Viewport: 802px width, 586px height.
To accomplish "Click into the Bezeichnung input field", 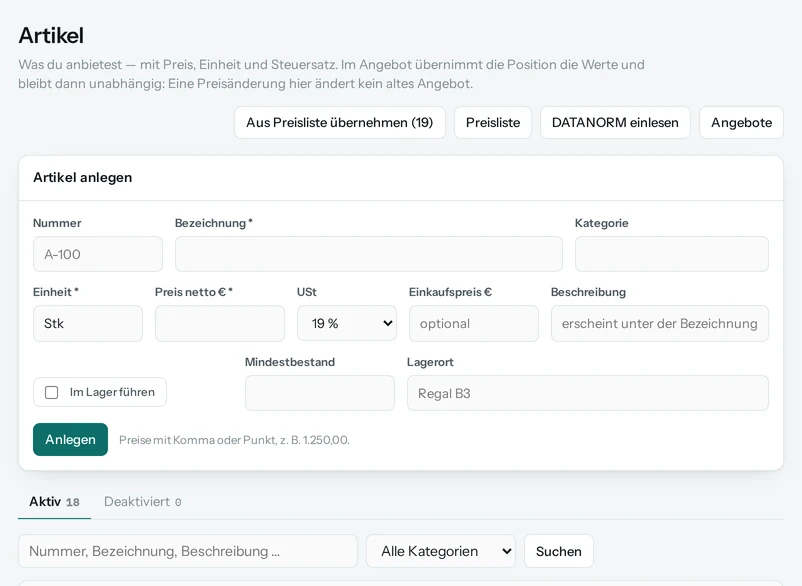I will tap(369, 254).
